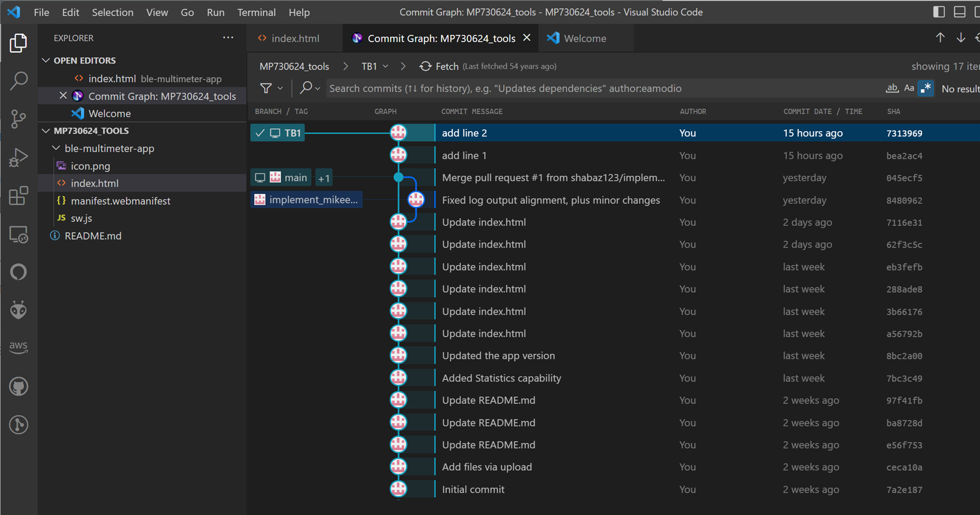Click chevron before Fetch button
The image size is (980, 515).
(403, 66)
